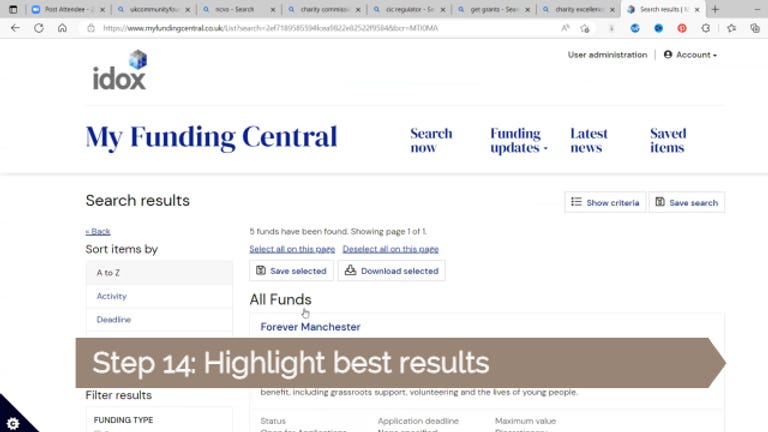Screen dimensions: 768x432
Task: Go back with the browser back arrow
Action: [x=15, y=28]
